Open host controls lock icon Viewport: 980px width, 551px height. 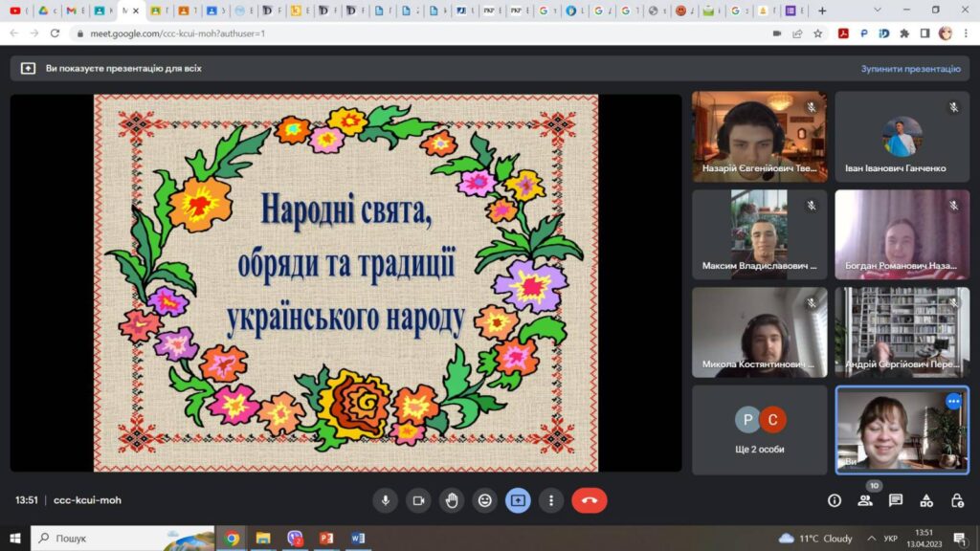[957, 500]
